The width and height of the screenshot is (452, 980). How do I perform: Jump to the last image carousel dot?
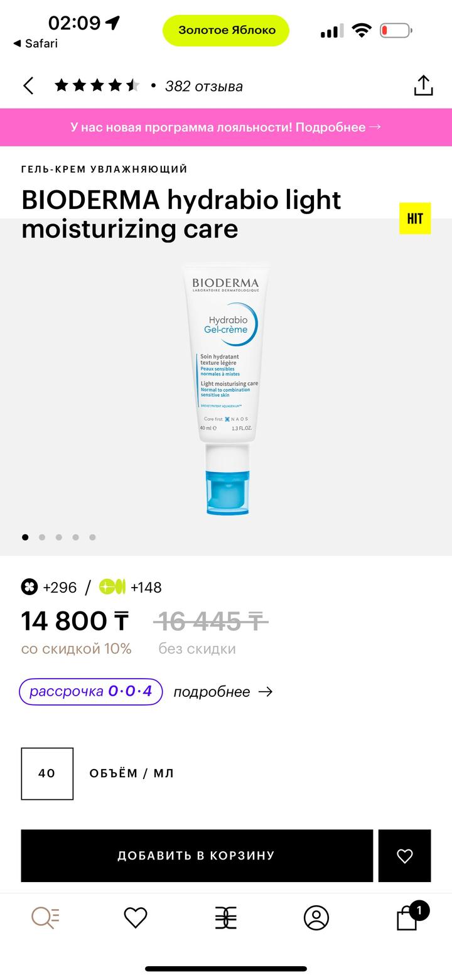point(92,537)
